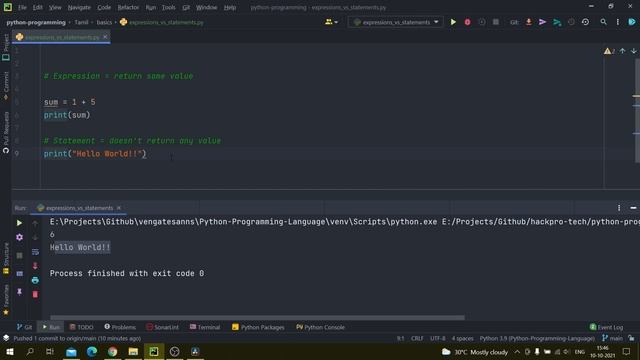Close the expressions_vs_statements.py editor tab
640x360 pixels.
pyautogui.click(x=105, y=37)
